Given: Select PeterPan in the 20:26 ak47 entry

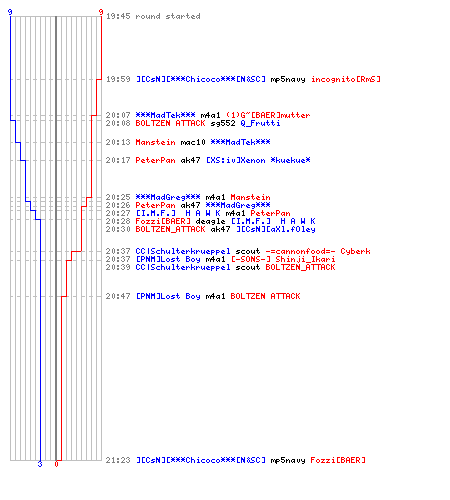Looking at the screenshot, I should pos(155,205).
